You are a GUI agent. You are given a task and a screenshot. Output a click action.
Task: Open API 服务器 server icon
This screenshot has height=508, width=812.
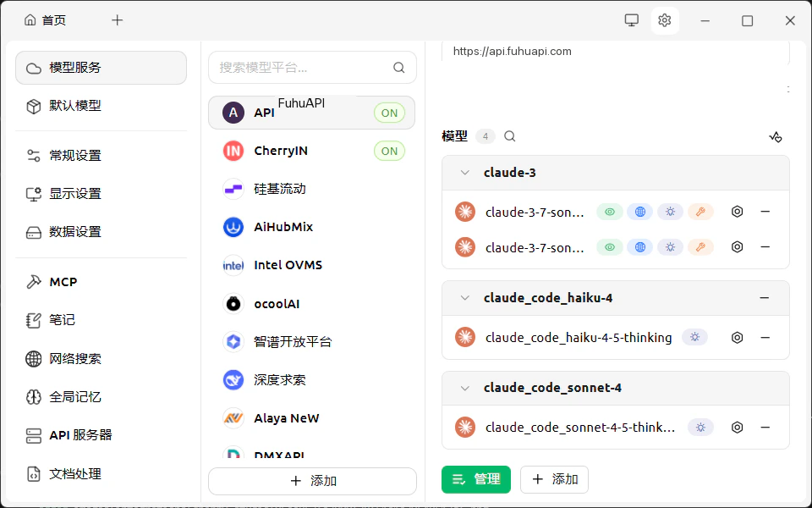coord(34,435)
